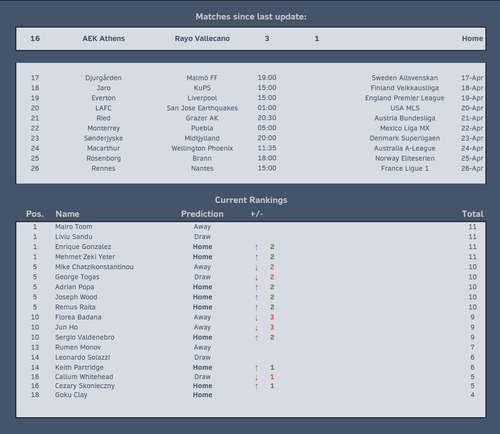Select Grazer AK team name
The height and width of the screenshot is (434, 500).
(202, 118)
